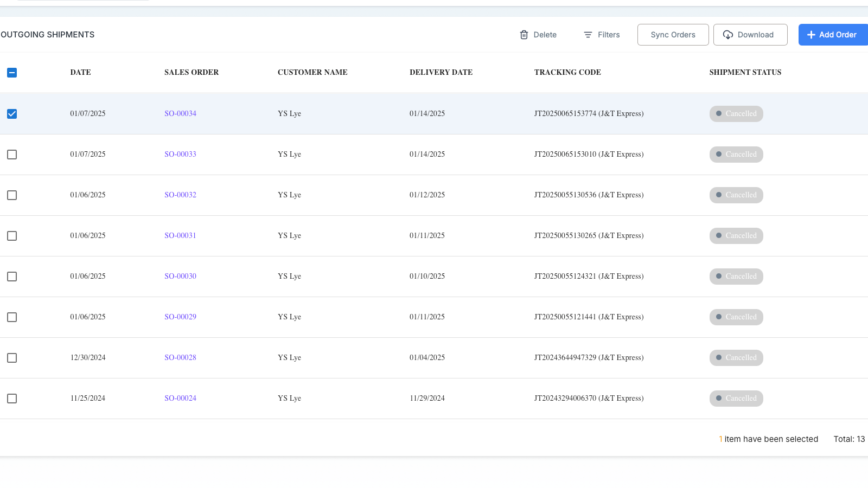The width and height of the screenshot is (868, 488).
Task: Click the DATE column header
Action: 80,73
